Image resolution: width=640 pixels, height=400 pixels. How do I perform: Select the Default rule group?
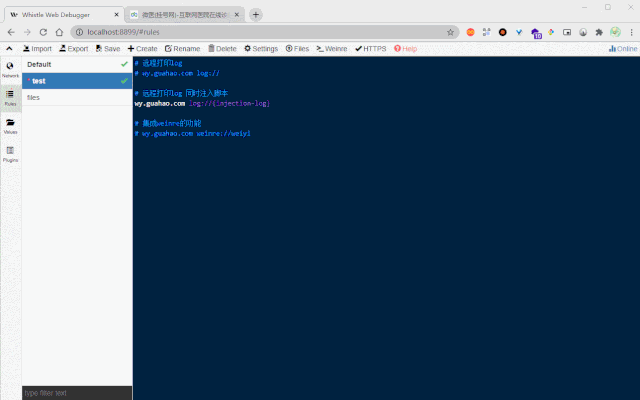[x=77, y=64]
